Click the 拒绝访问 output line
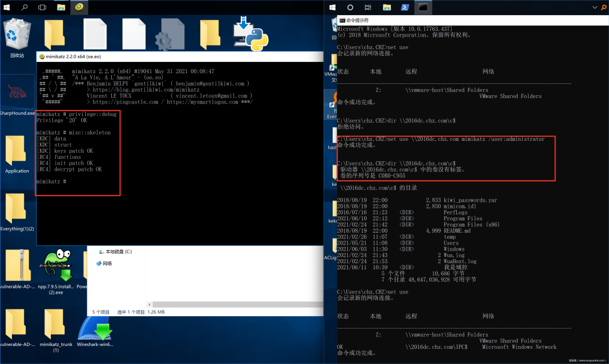 pyautogui.click(x=350, y=127)
